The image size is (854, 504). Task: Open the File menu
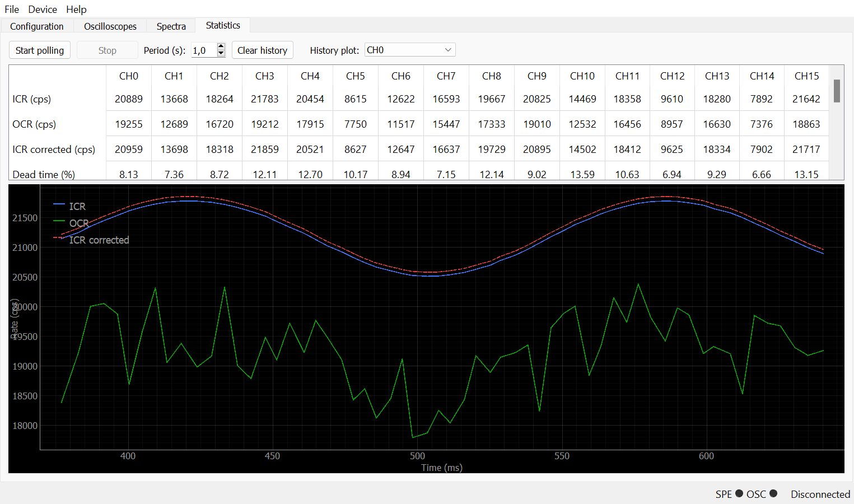point(12,10)
